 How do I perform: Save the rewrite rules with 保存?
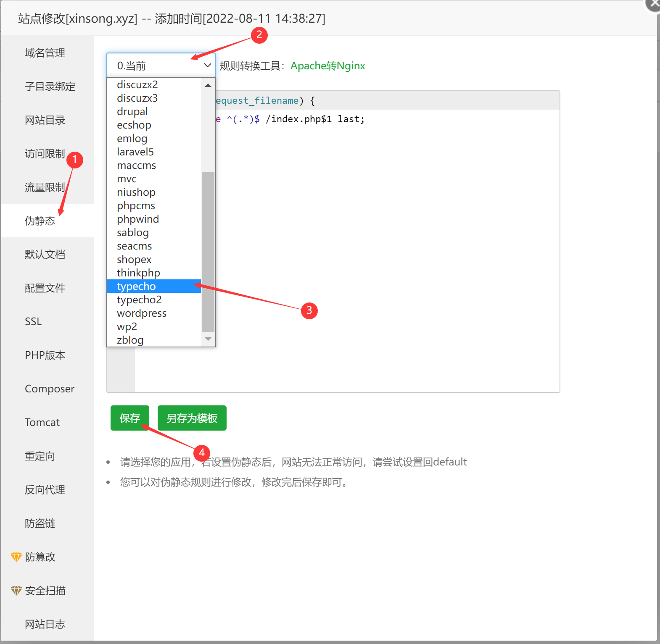point(130,418)
